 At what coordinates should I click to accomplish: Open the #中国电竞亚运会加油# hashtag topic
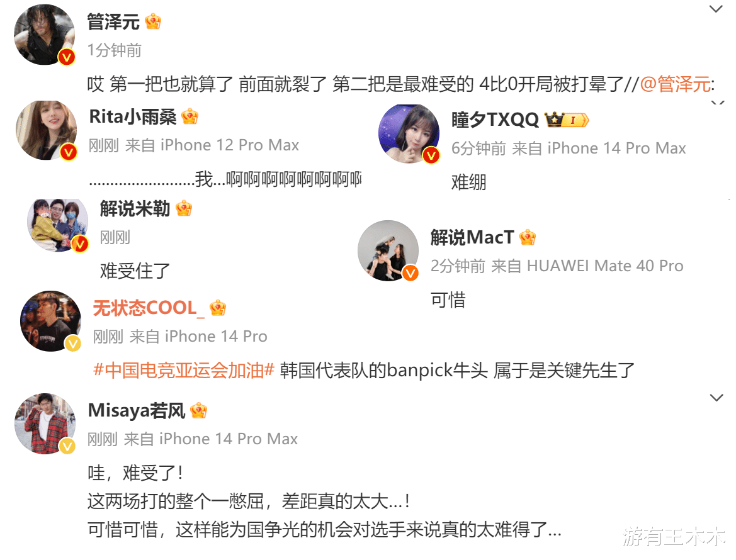(184, 371)
